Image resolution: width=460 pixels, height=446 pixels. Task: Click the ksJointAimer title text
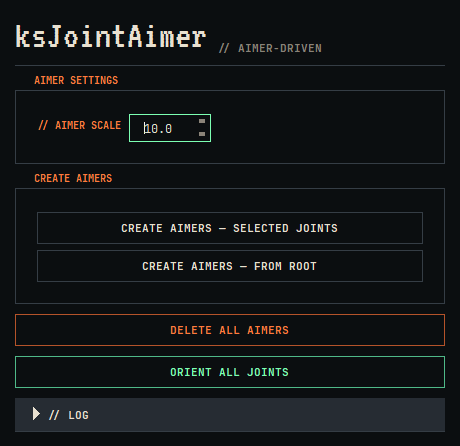(111, 37)
